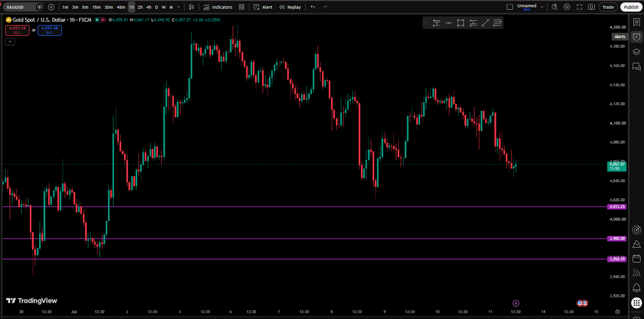Open the Alerts alarm clock panel
Viewport: 644px width, 319px height.
[636, 36]
